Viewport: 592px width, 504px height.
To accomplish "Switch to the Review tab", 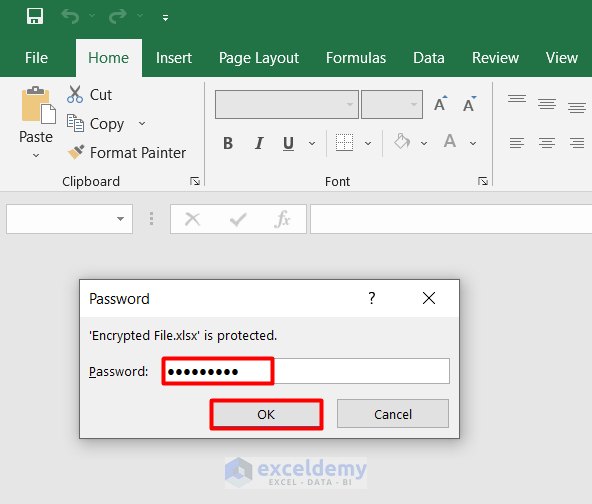I will (495, 58).
